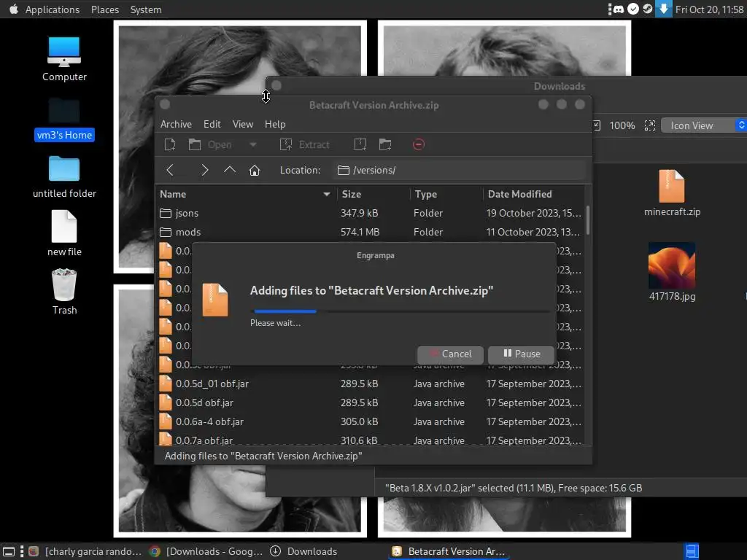Image resolution: width=747 pixels, height=560 pixels.
Task: Click the date and time clock
Action: tap(709, 9)
